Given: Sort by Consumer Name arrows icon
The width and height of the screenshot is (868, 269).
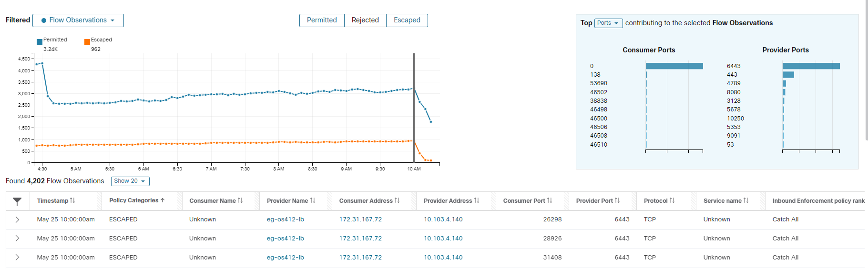Looking at the screenshot, I should click(240, 200).
